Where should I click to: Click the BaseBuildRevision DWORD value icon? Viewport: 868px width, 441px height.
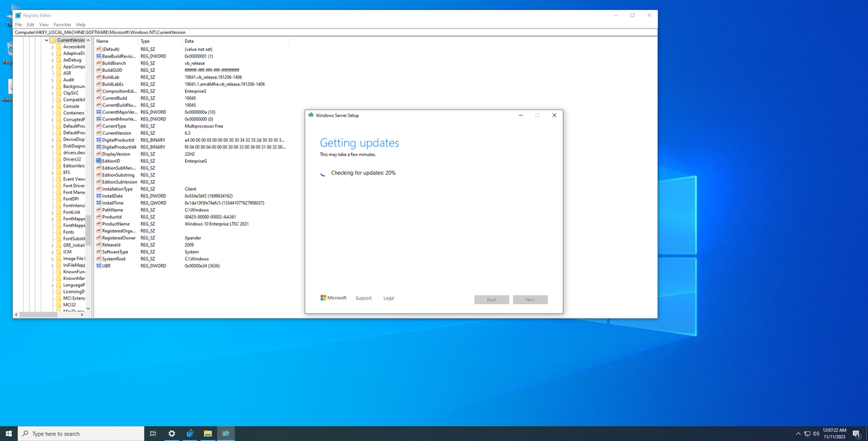point(98,56)
